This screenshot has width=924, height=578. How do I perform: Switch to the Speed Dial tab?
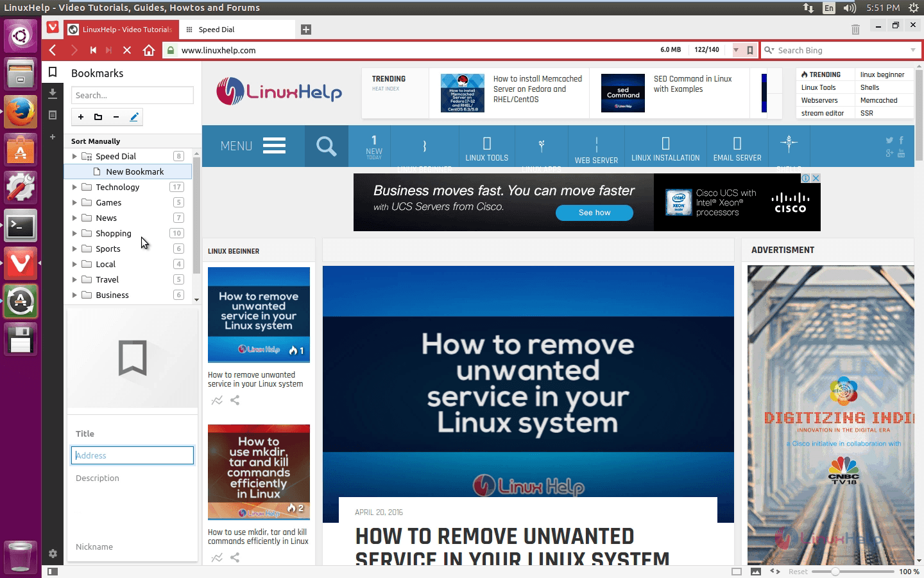[237, 30]
